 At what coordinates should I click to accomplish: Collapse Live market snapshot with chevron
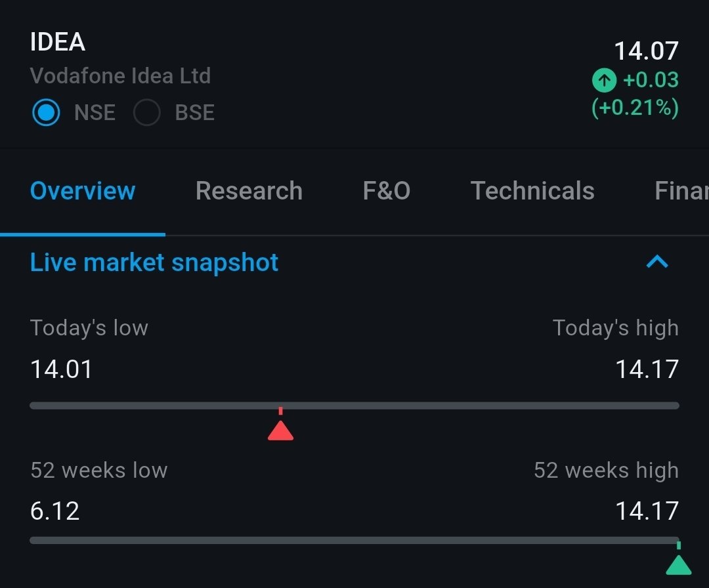coord(657,262)
